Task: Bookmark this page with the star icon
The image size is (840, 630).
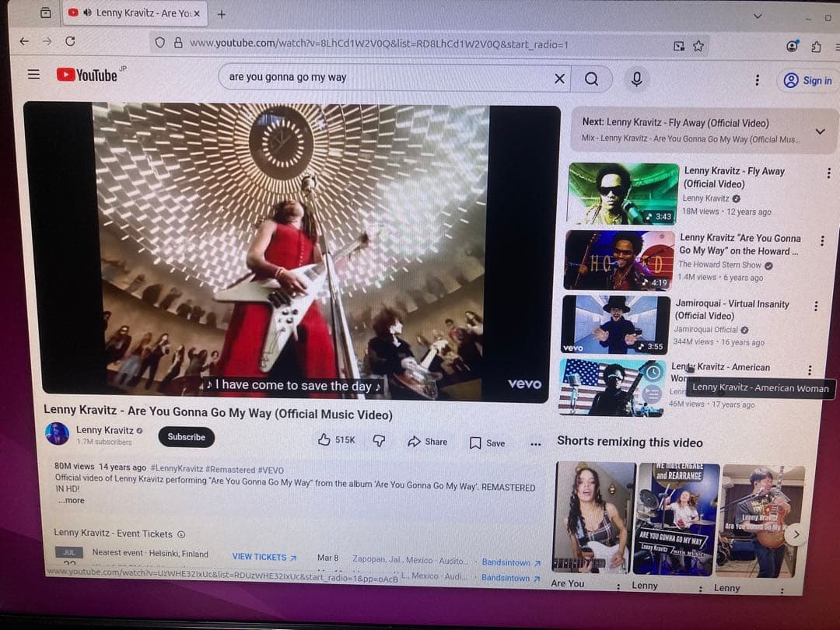Action: click(698, 46)
